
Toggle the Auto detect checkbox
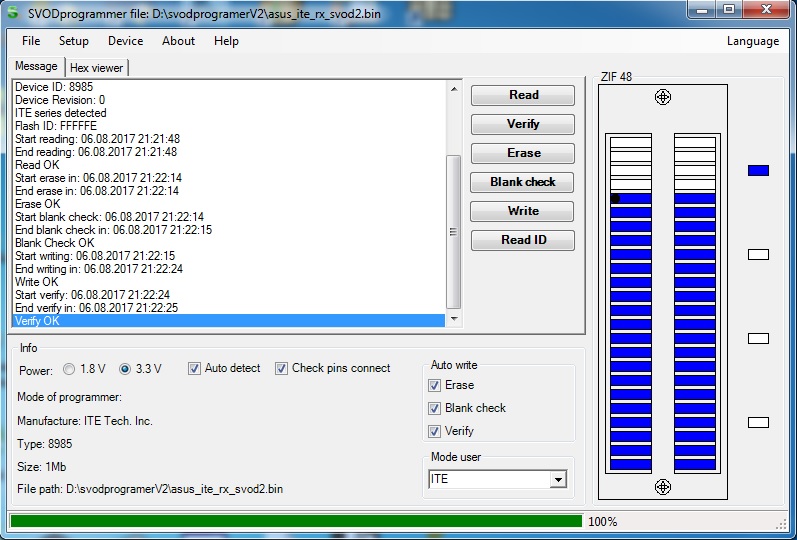pyautogui.click(x=195, y=369)
